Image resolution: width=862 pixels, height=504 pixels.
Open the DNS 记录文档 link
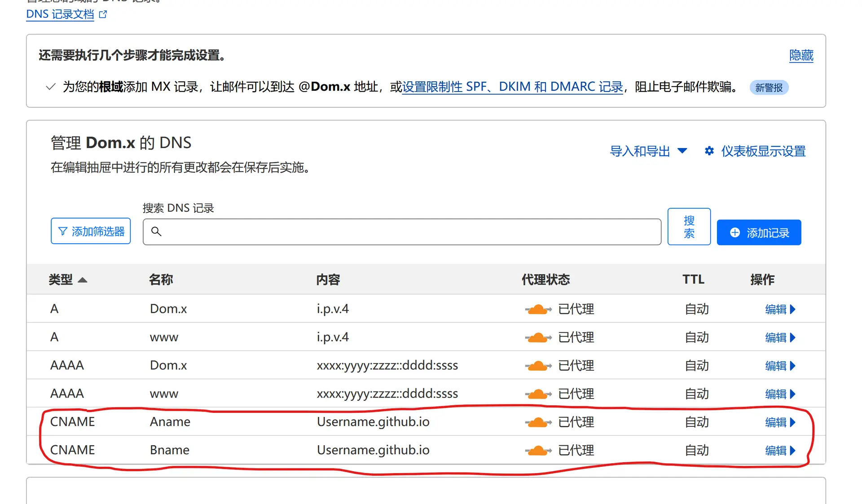59,14
